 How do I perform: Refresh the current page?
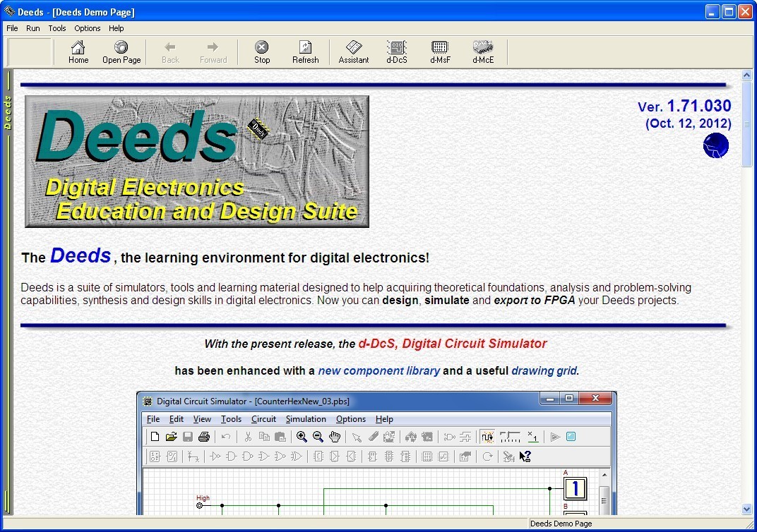tap(305, 52)
